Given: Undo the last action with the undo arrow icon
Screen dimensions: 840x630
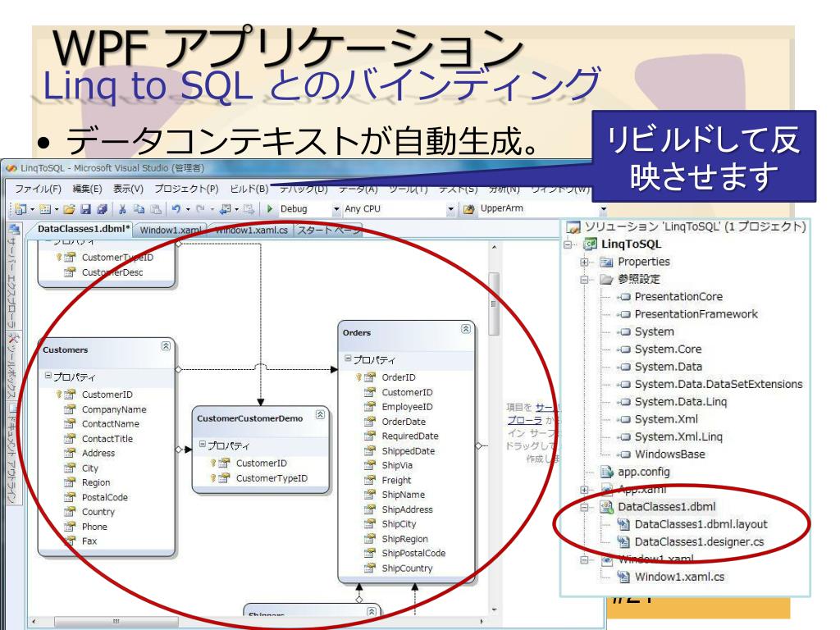Looking at the screenshot, I should [176, 209].
